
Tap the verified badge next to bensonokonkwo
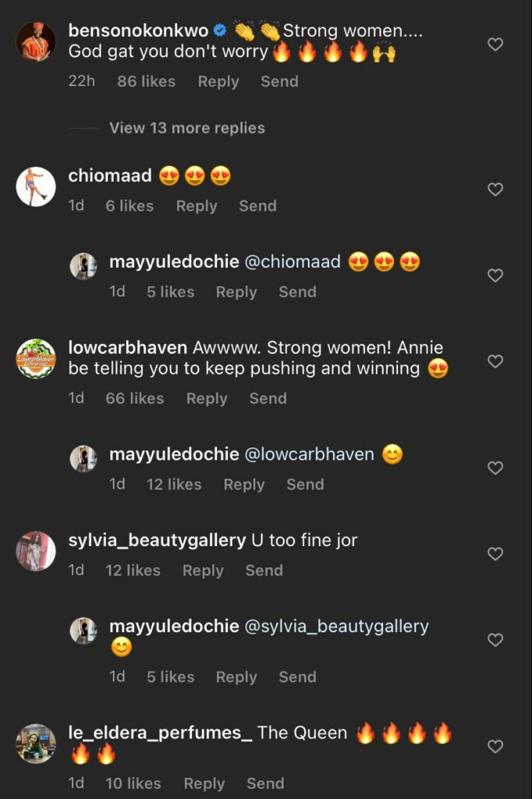(x=220, y=31)
